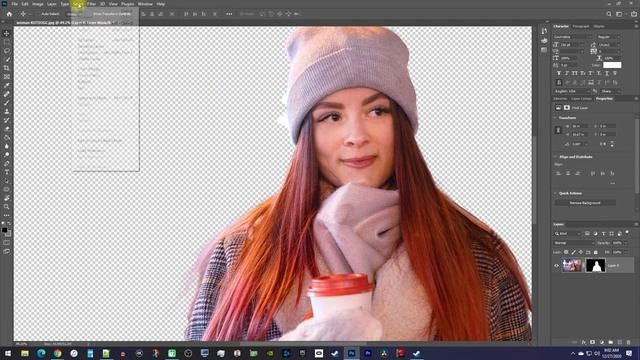Open File Explorer in taskbar
The image size is (640, 360).
(x=25, y=353)
